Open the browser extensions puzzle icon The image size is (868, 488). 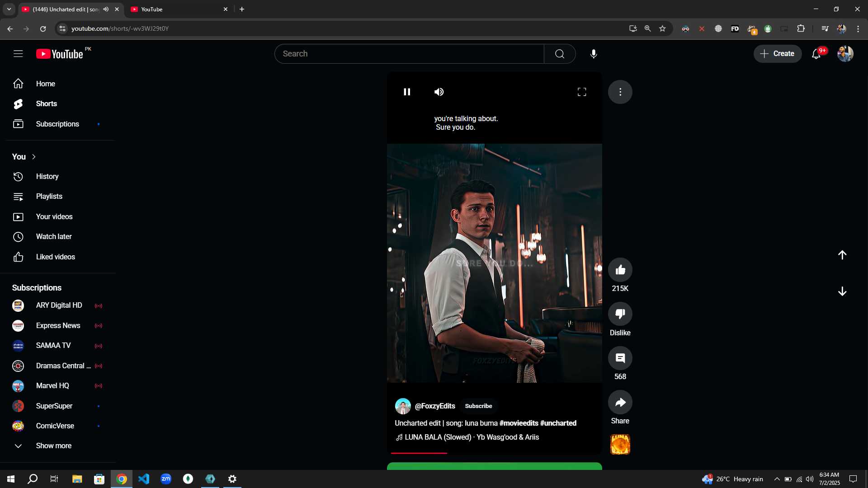click(801, 28)
